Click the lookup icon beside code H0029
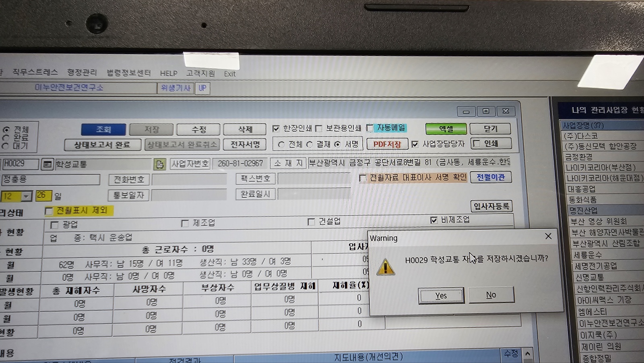This screenshot has height=363, width=644. pos(47,164)
